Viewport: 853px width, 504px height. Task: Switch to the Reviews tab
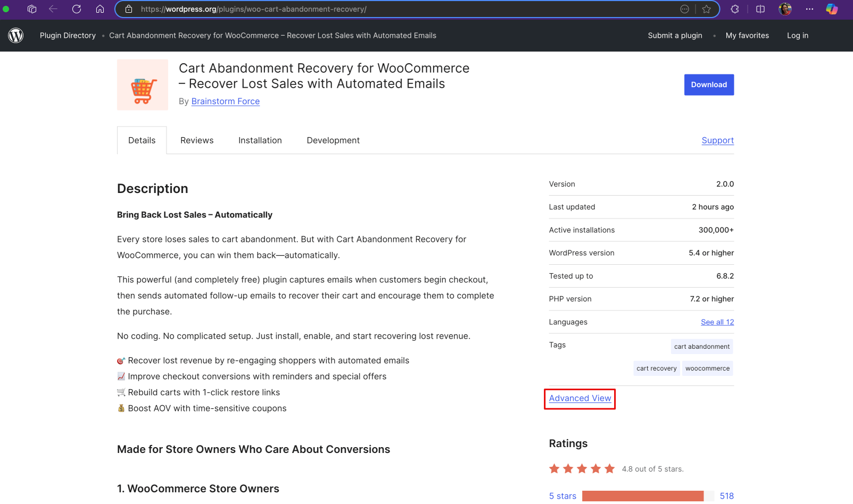click(197, 140)
